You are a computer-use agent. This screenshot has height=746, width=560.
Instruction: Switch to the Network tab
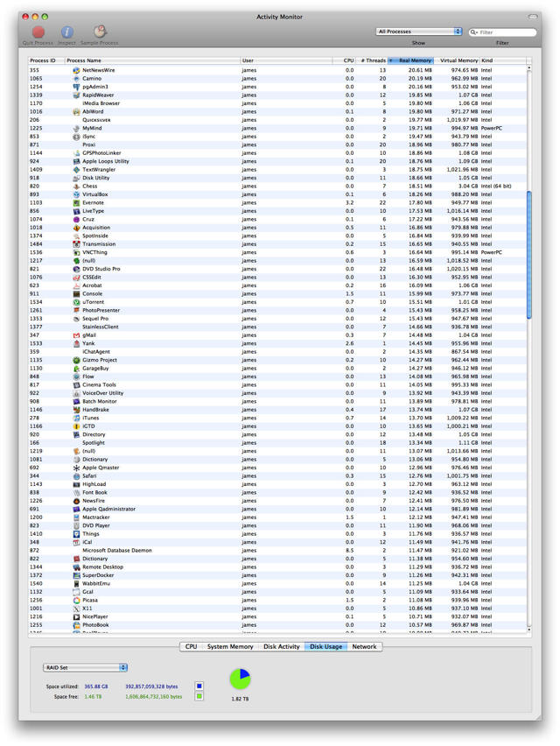pyautogui.click(x=364, y=647)
